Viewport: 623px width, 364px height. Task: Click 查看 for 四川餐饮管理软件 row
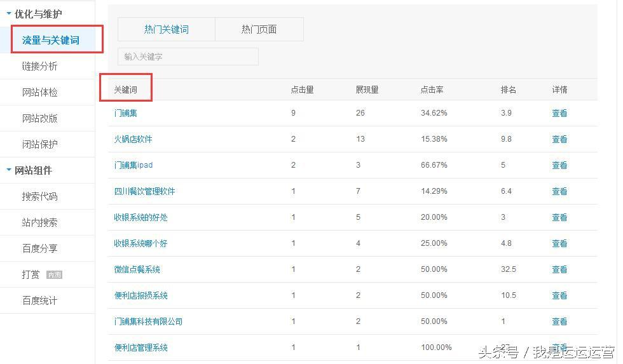tap(559, 191)
